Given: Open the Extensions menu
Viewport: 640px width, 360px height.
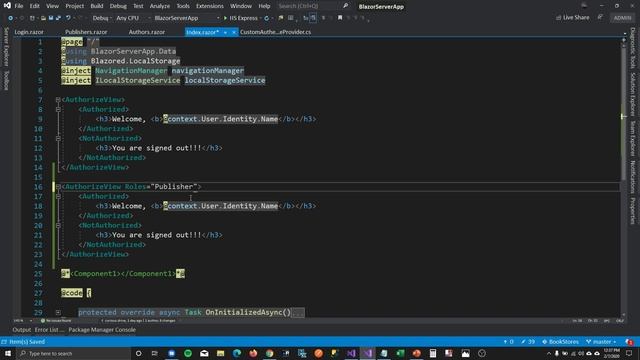Looking at the screenshot, I should 210,6.
